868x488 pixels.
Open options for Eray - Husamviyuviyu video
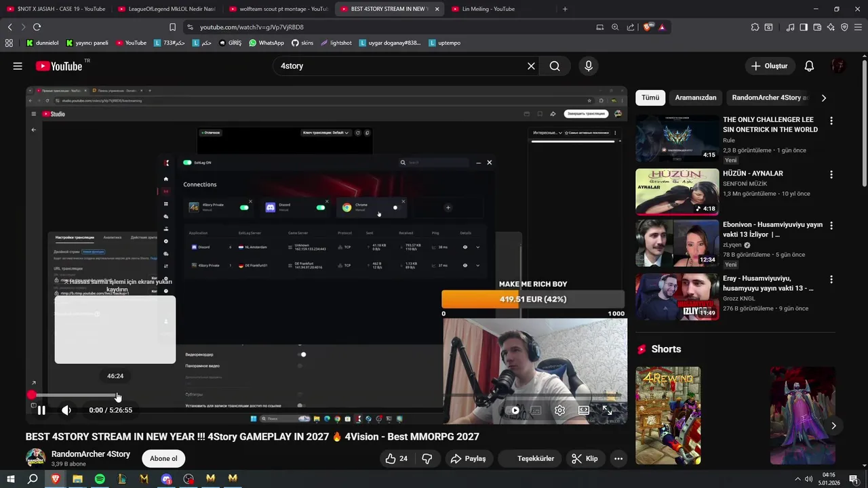831,279
